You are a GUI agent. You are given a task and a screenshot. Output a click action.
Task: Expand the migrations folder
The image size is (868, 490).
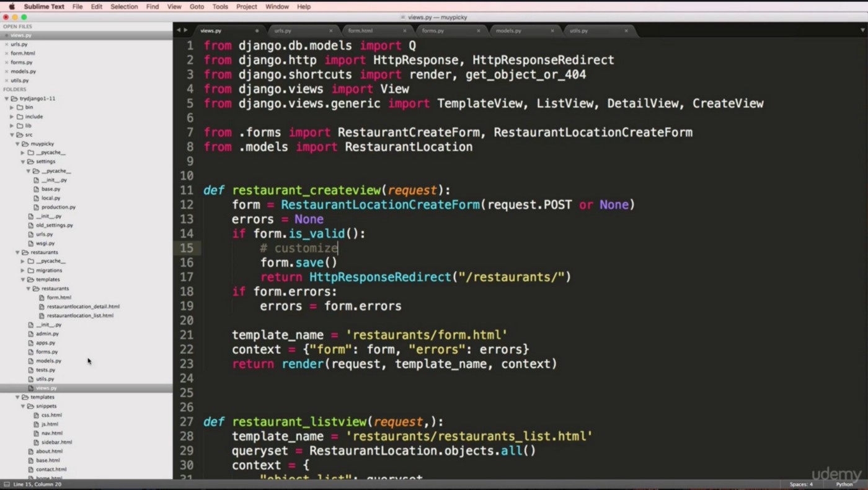pos(22,270)
